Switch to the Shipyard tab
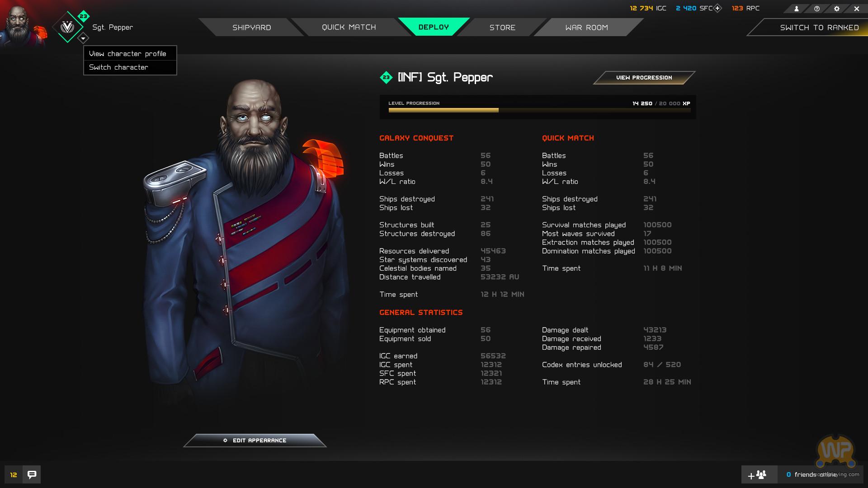The height and width of the screenshot is (488, 868). (x=251, y=27)
